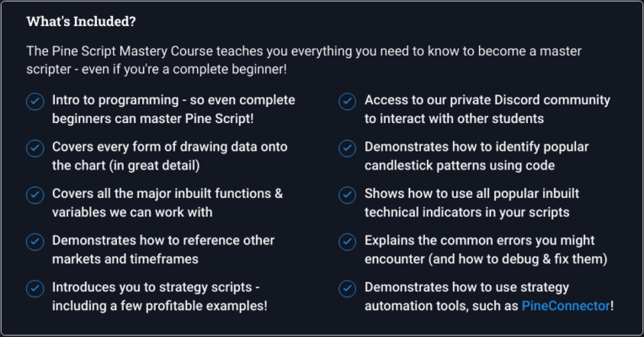
Task: Click checkmark next to technical indicators item
Action: [348, 195]
